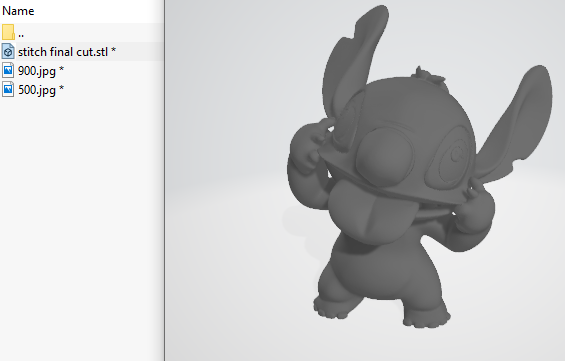Image resolution: width=565 pixels, height=361 pixels.
Task: Open the parent folder icon
Action: tap(8, 32)
